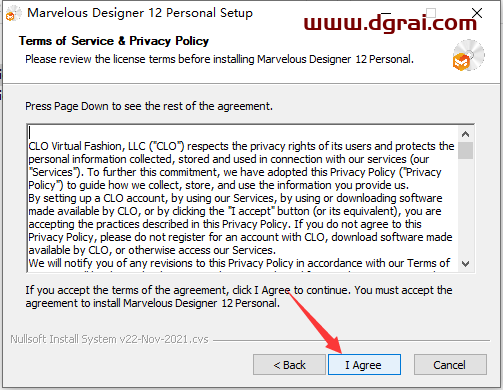Viewport: 503px width, 390px height.
Task: Click the red arrow pointing at I Agree
Action: click(x=313, y=320)
